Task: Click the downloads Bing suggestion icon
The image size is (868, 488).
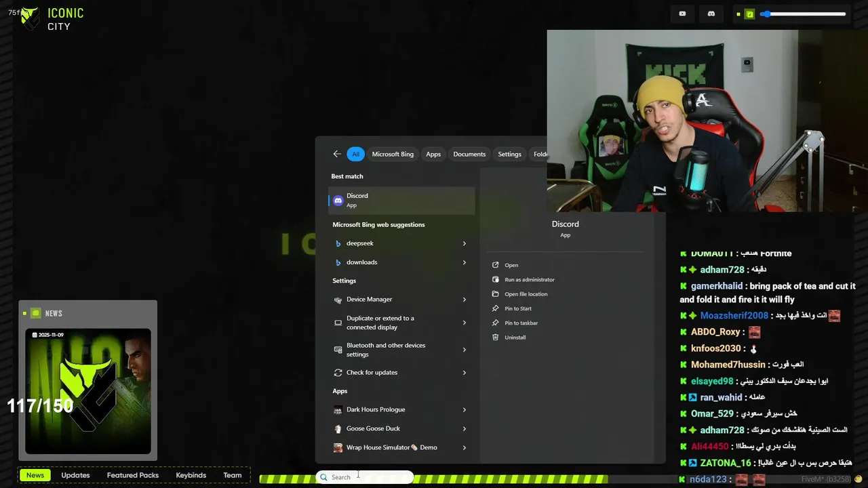Action: 338,262
